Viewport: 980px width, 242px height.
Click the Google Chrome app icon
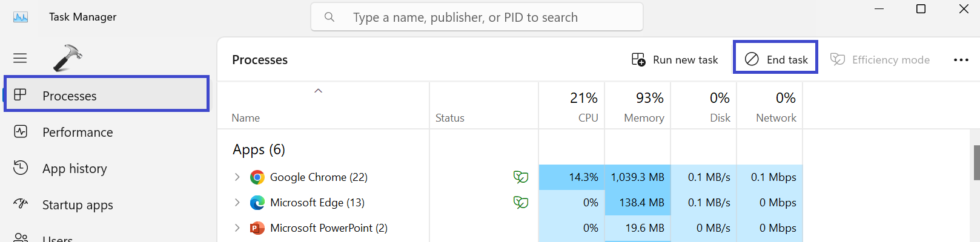pyautogui.click(x=257, y=177)
